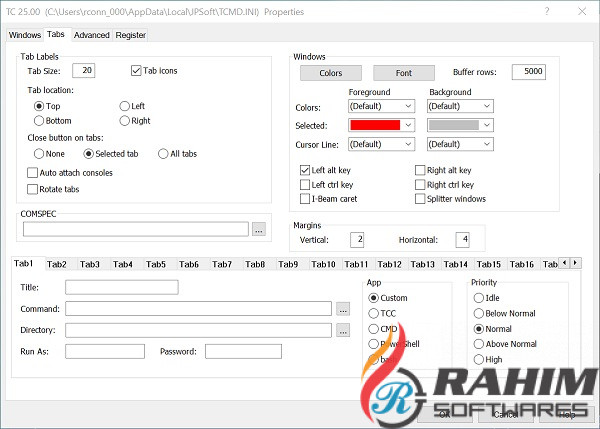This screenshot has height=429, width=600.
Task: Browse for Directory with ellipsis button
Action: [343, 330]
